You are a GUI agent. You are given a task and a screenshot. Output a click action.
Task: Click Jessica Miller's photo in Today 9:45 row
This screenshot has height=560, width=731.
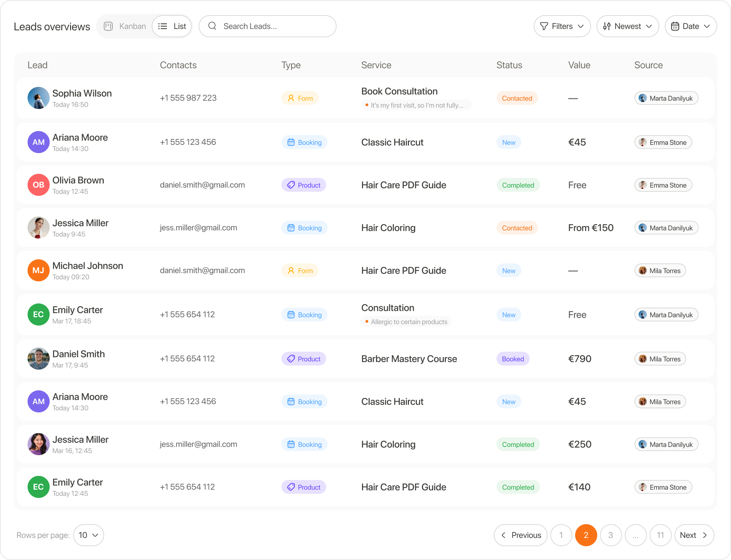39,228
